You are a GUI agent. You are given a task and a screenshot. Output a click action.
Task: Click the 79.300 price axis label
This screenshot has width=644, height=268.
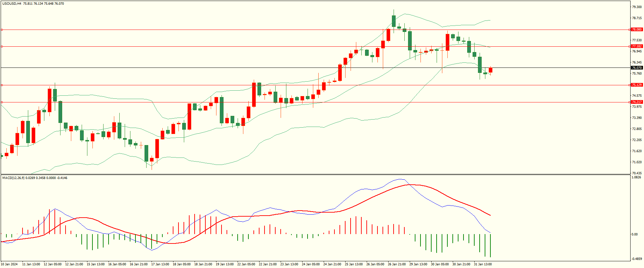click(x=637, y=7)
